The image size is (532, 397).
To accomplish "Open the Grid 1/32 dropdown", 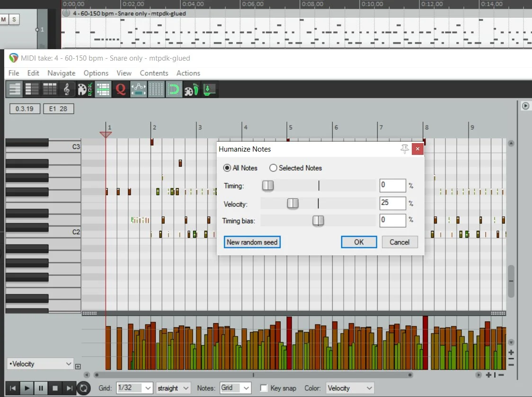I will [x=134, y=388].
